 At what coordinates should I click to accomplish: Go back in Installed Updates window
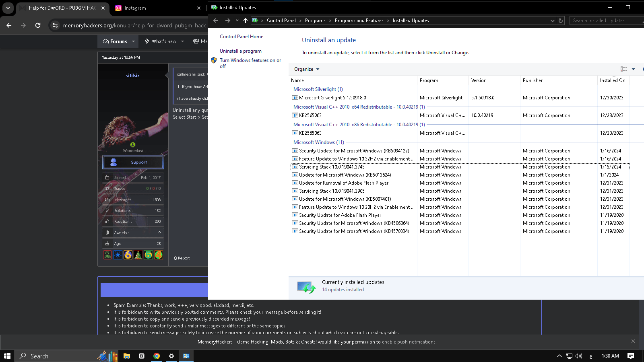coord(216,21)
